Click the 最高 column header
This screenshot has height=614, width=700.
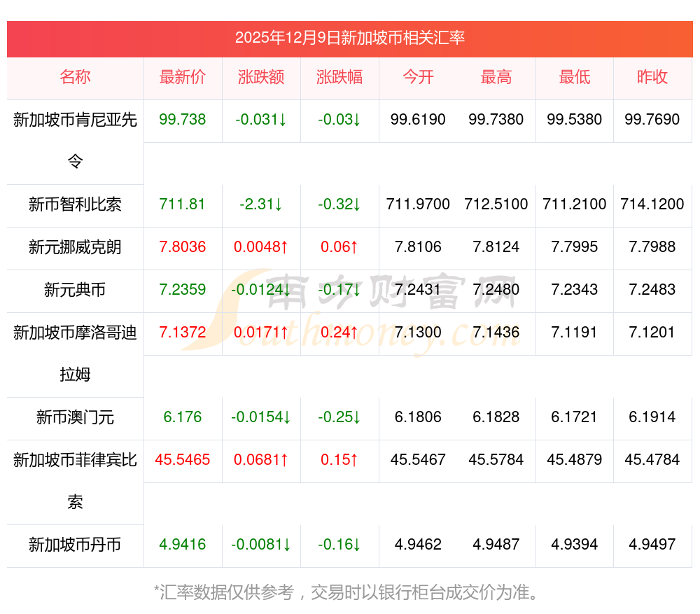tap(496, 77)
